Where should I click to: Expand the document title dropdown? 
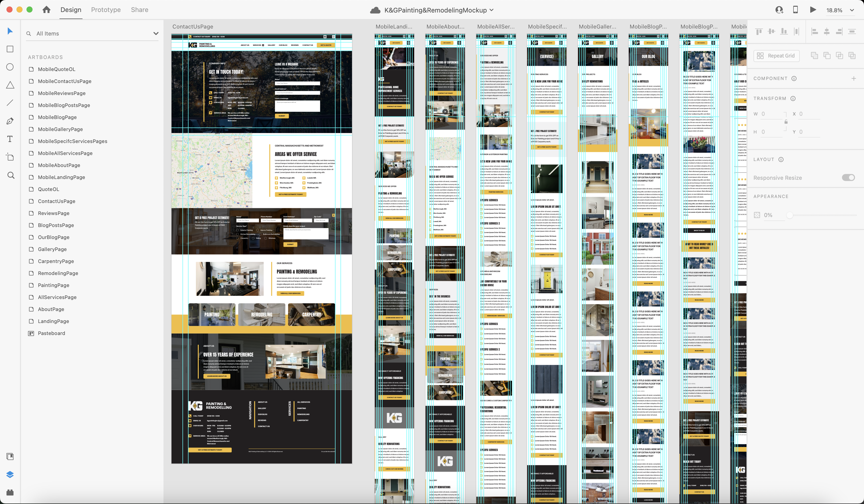click(492, 10)
